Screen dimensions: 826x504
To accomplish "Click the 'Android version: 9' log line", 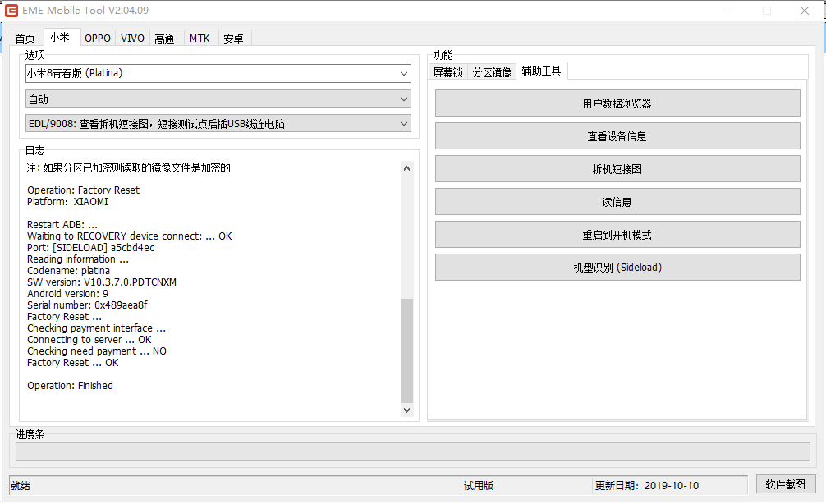I will (x=67, y=294).
